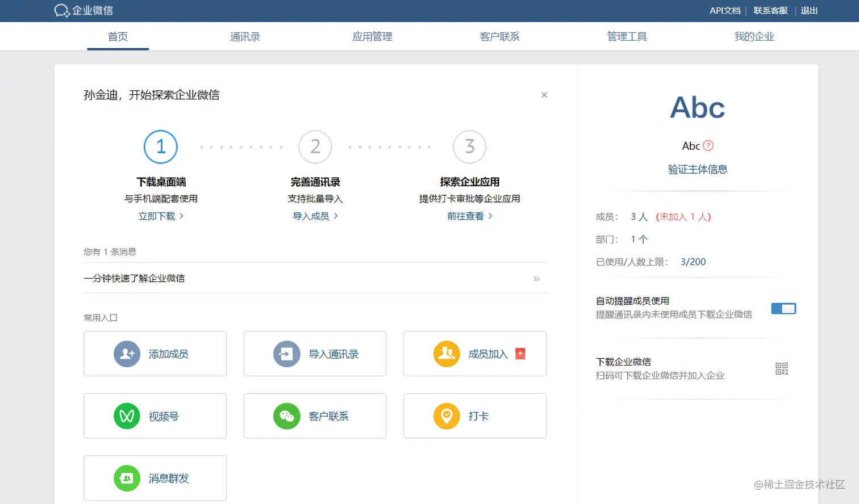This screenshot has width=859, height=504.
Task: Open the API文档 link
Action: coord(725,11)
